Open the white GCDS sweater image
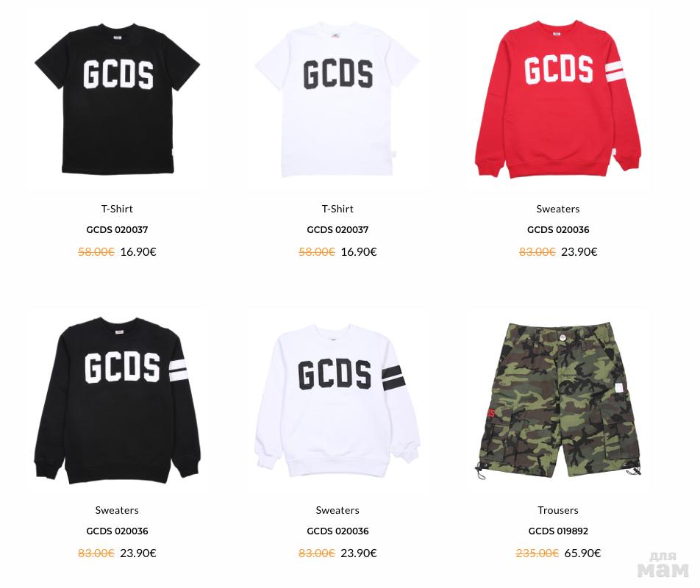 click(337, 400)
